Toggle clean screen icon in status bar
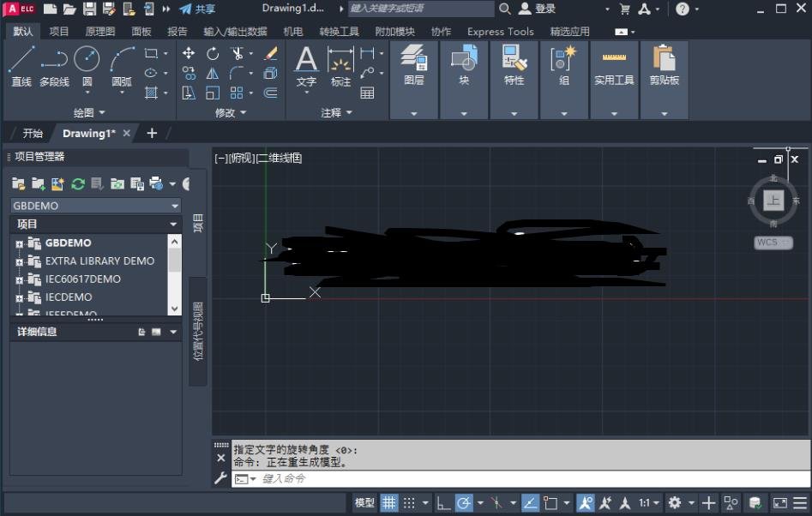Screen dimensions: 812x516 tap(780, 502)
